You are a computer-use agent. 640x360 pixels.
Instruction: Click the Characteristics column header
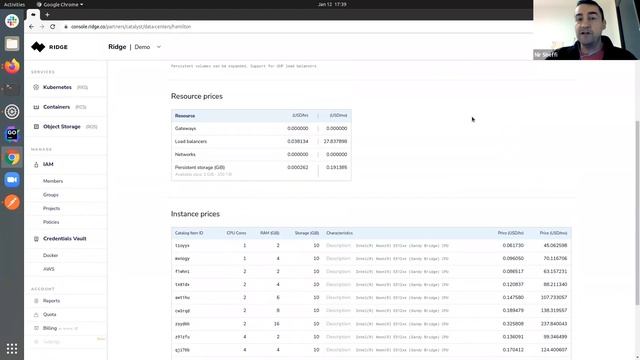click(340, 233)
